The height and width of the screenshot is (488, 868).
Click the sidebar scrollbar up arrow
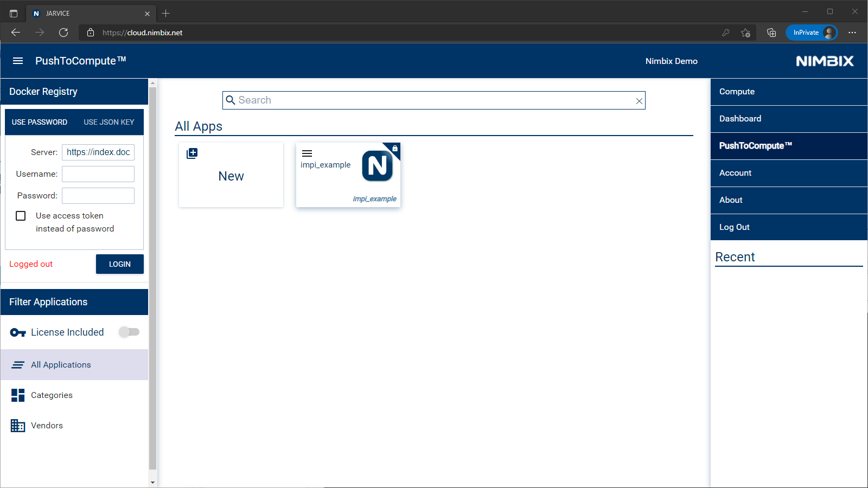[152, 83]
